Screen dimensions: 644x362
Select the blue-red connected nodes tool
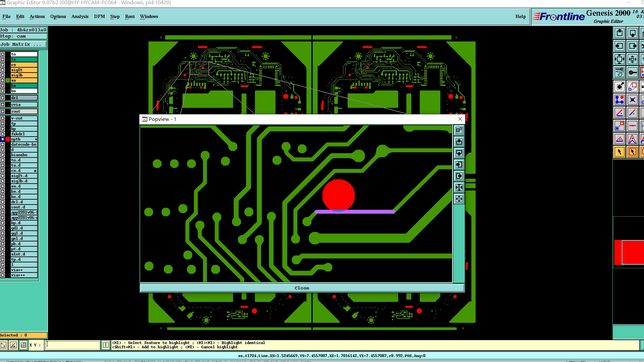tap(620, 100)
